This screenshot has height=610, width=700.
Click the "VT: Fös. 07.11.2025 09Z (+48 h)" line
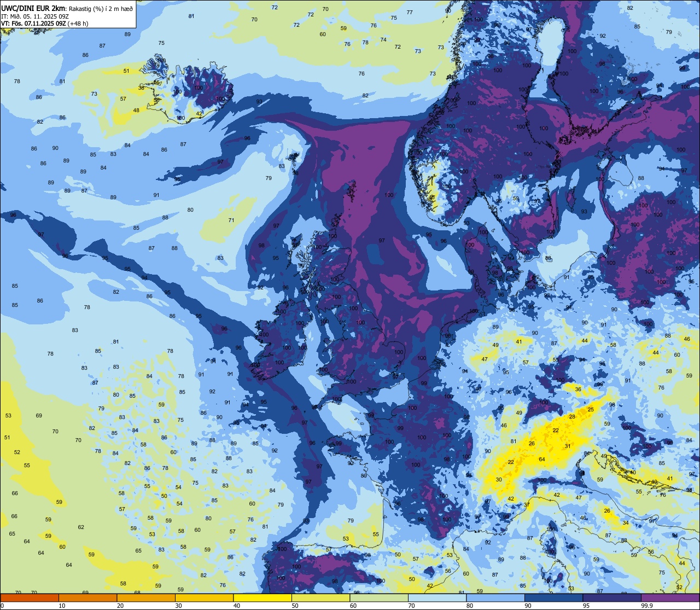pyautogui.click(x=45, y=24)
